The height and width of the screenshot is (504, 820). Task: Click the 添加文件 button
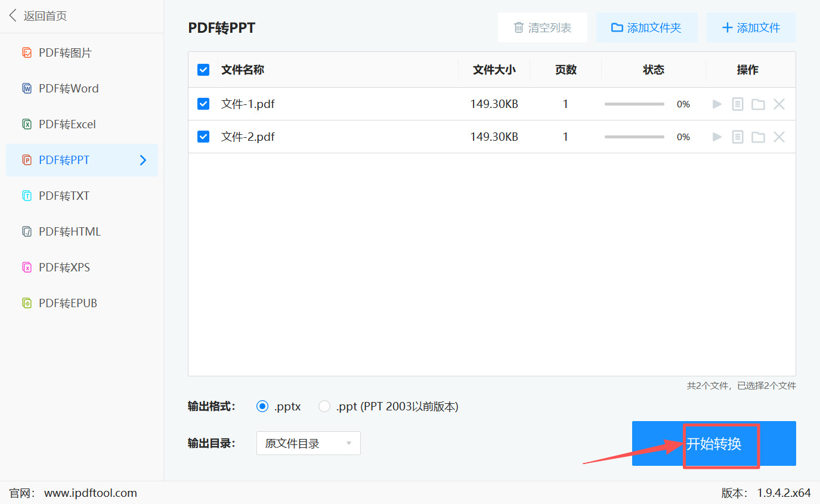751,27
